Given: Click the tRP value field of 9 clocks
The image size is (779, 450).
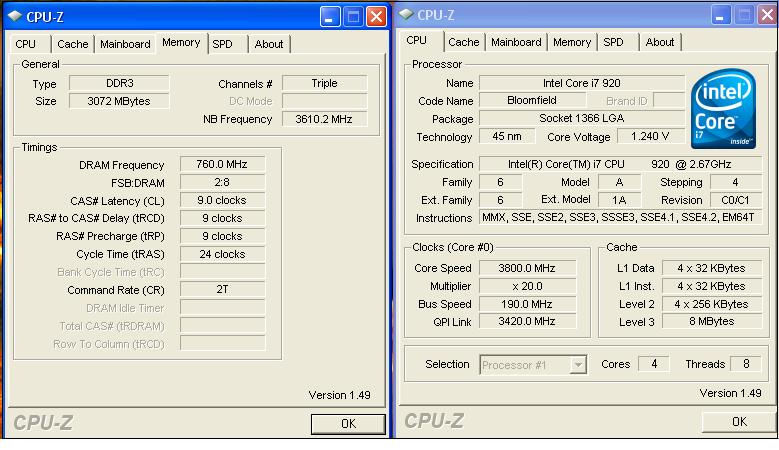Looking at the screenshot, I should pos(222,236).
